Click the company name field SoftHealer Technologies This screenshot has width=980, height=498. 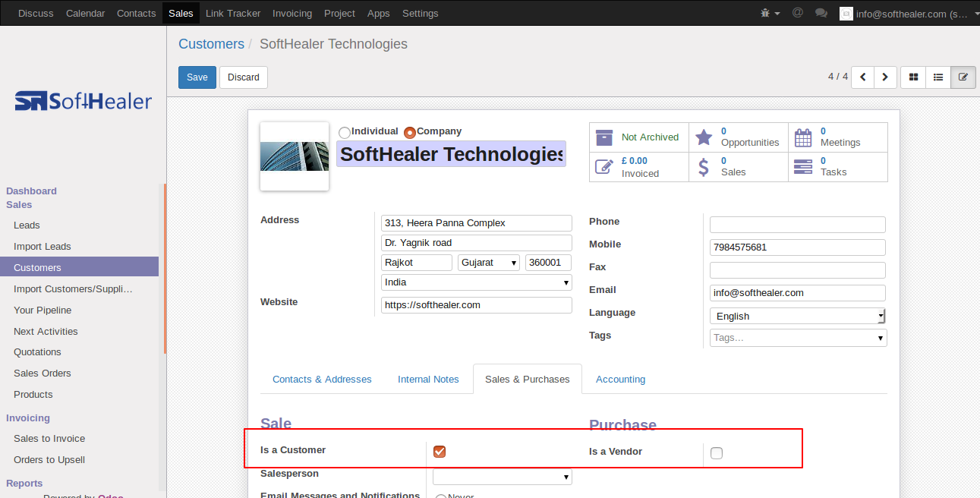tap(451, 154)
